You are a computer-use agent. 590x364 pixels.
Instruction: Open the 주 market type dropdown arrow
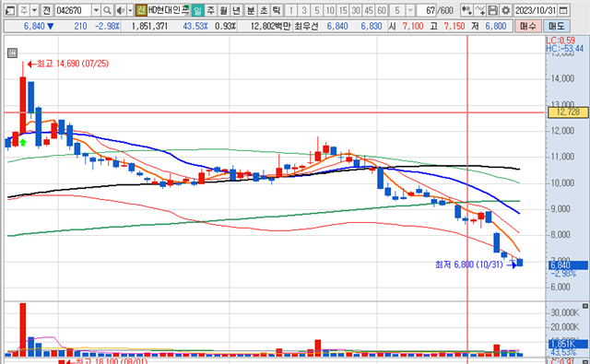(34, 10)
